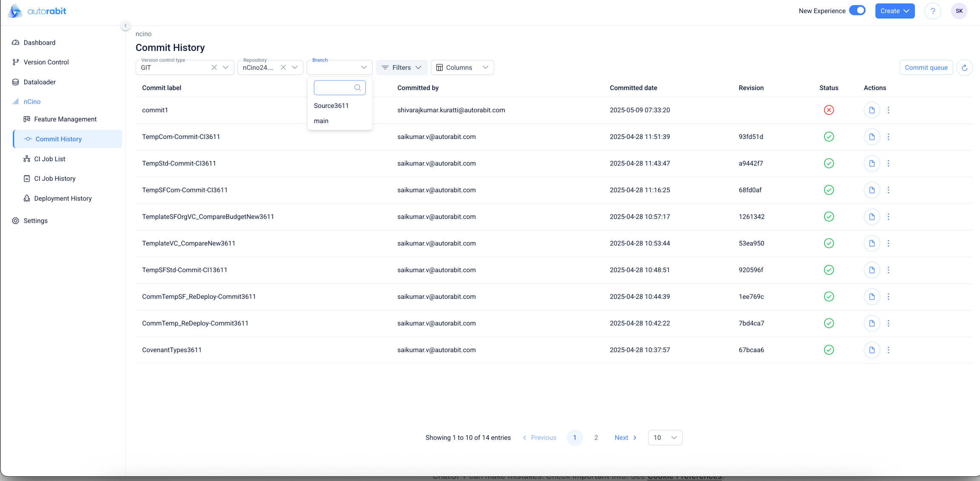The height and width of the screenshot is (481, 980).
Task: Collapse the sidebar using arrow icon
Action: pyautogui.click(x=125, y=26)
